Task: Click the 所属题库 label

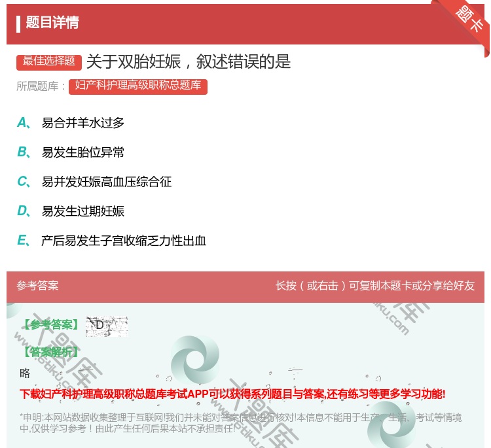Action: 41,86
